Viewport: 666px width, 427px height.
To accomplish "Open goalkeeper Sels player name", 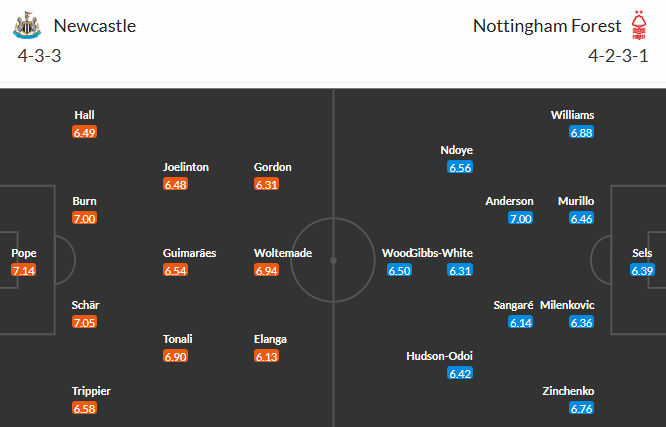I will pos(642,253).
